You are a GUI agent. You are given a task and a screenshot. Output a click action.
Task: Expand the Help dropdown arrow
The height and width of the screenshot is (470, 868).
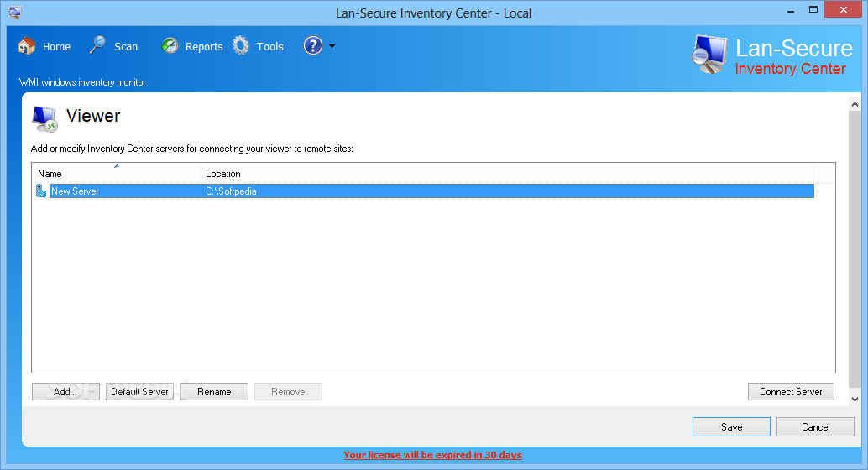point(332,46)
